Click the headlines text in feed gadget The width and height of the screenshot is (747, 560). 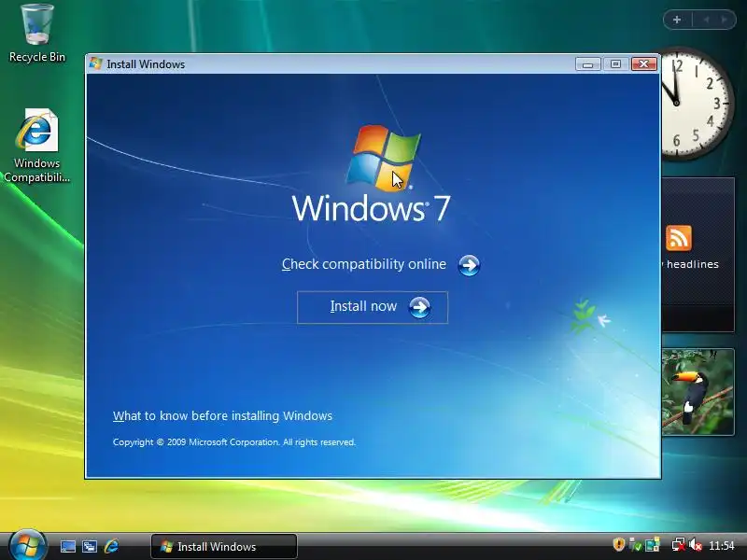click(x=692, y=264)
